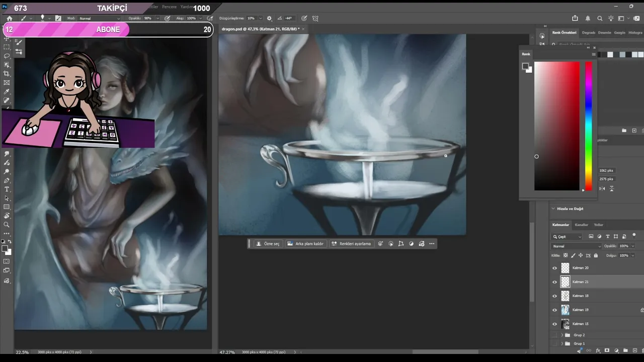The height and width of the screenshot is (362, 644).
Task: Go to the Home screen icon
Action: [9, 19]
